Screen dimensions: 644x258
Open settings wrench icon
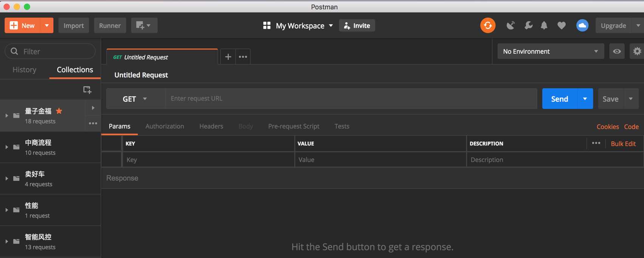[528, 25]
